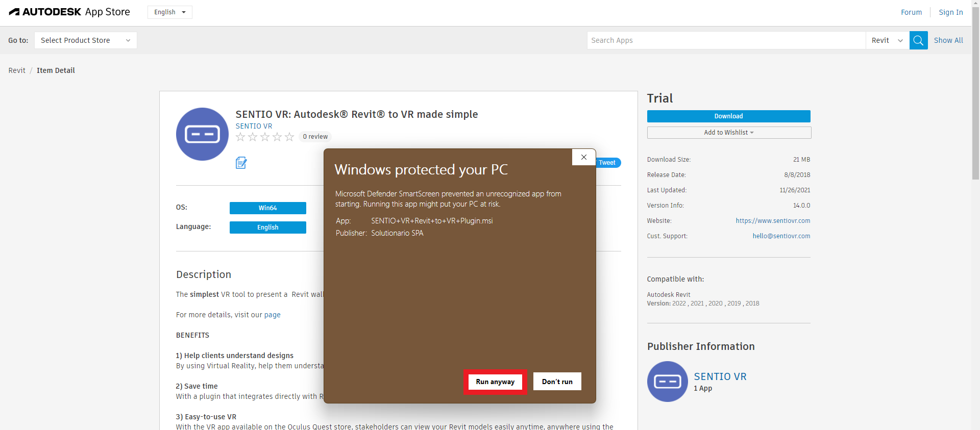
Task: Click the magnifier search button
Action: tap(918, 40)
